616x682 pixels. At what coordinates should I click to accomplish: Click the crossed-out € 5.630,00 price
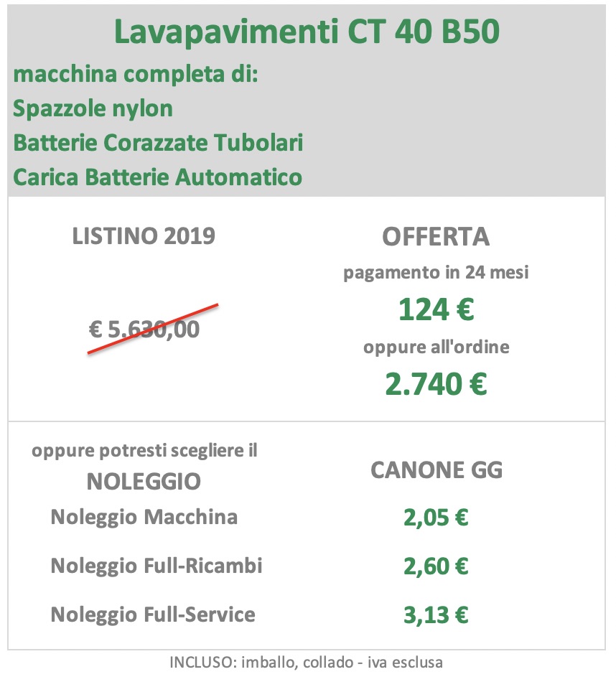pos(144,329)
